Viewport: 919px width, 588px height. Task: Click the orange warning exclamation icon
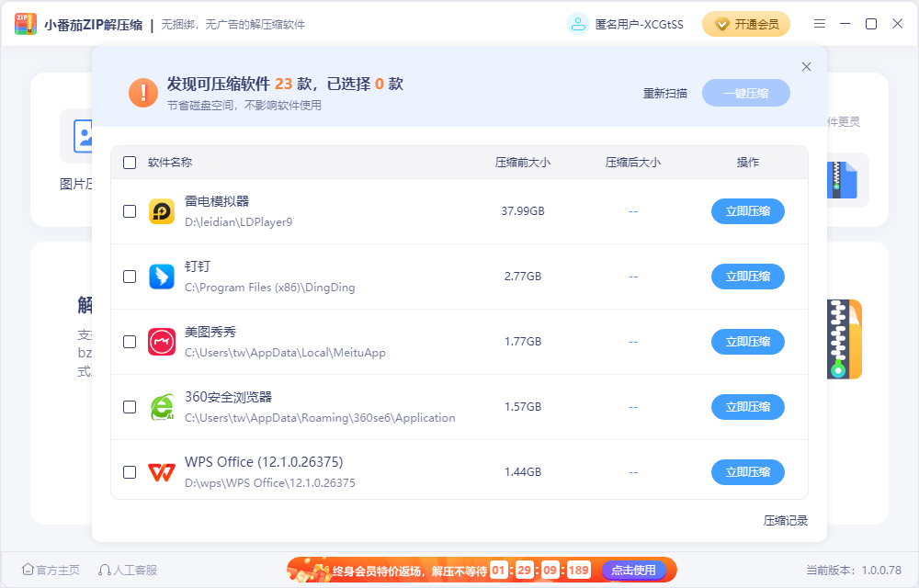(x=143, y=93)
